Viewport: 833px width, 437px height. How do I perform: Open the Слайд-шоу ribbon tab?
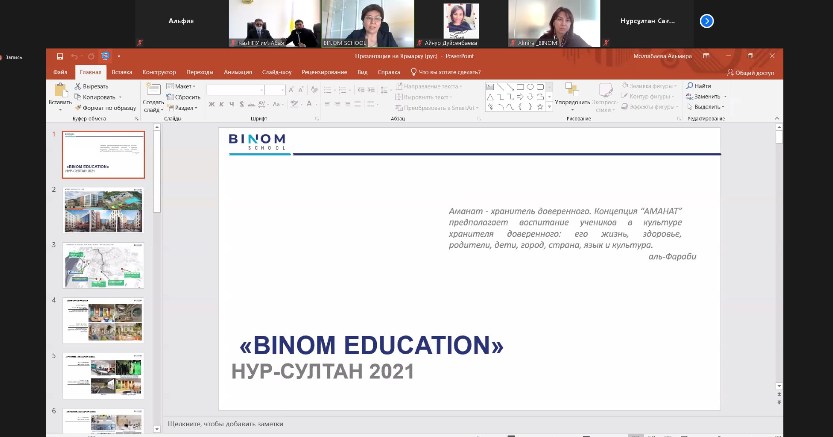[x=276, y=72]
